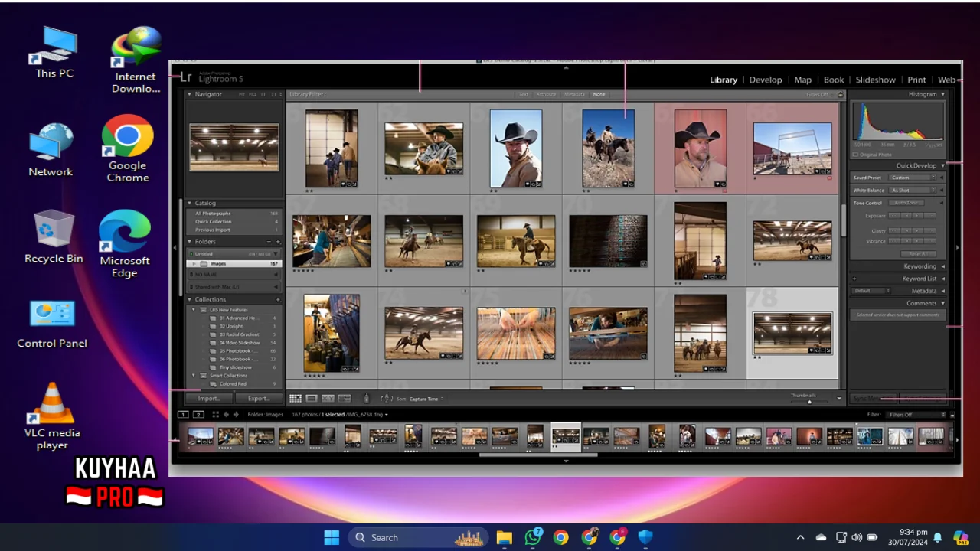
Task: Open File Explorer from the taskbar
Action: click(x=504, y=537)
